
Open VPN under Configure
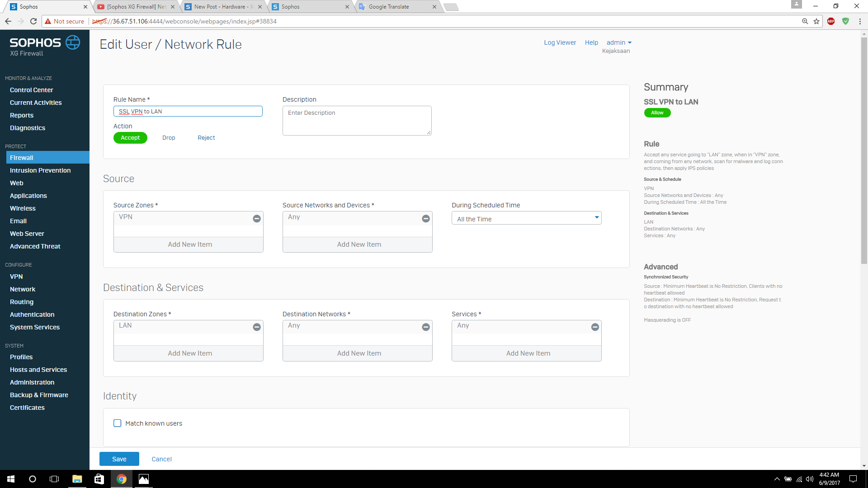pyautogui.click(x=16, y=277)
